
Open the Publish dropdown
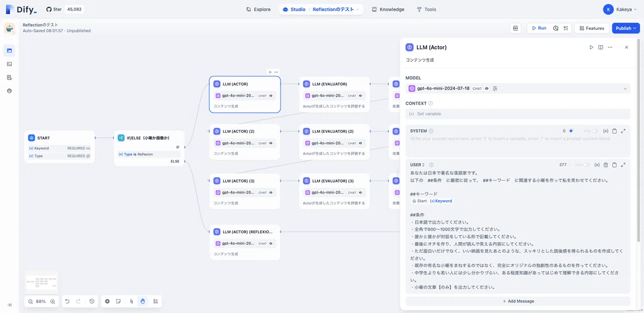[x=625, y=28]
